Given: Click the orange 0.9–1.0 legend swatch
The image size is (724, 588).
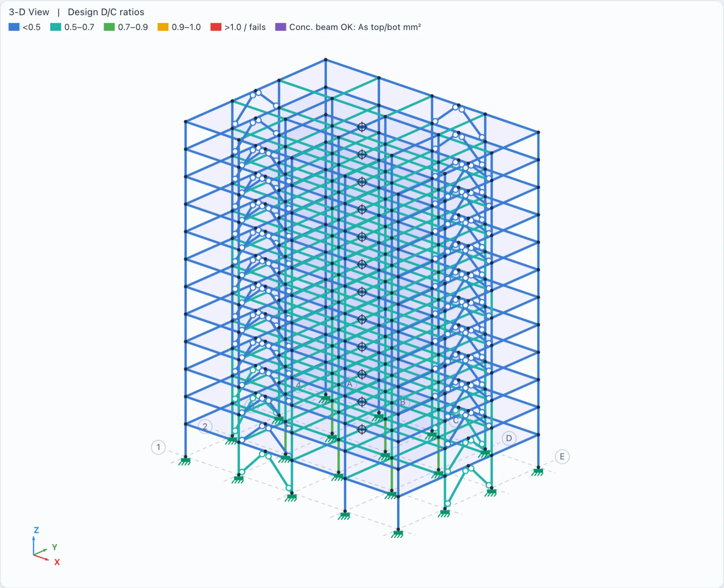Looking at the screenshot, I should point(163,27).
